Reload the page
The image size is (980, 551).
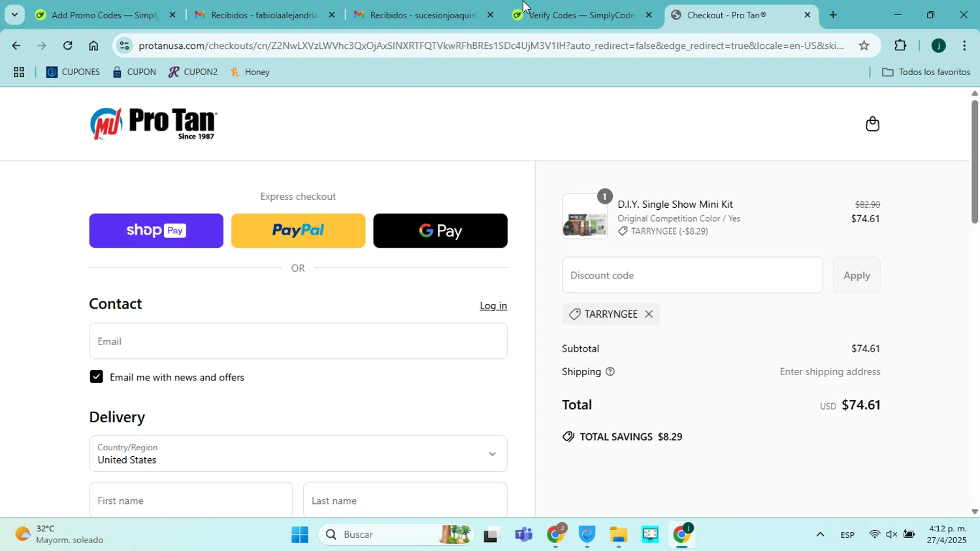pyautogui.click(x=68, y=46)
